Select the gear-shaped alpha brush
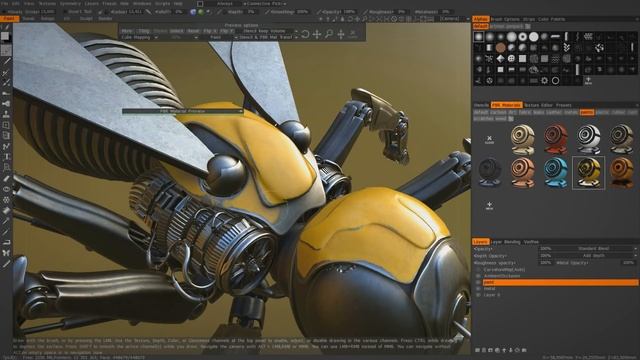Image resolution: width=640 pixels, height=360 pixels. pos(544,80)
